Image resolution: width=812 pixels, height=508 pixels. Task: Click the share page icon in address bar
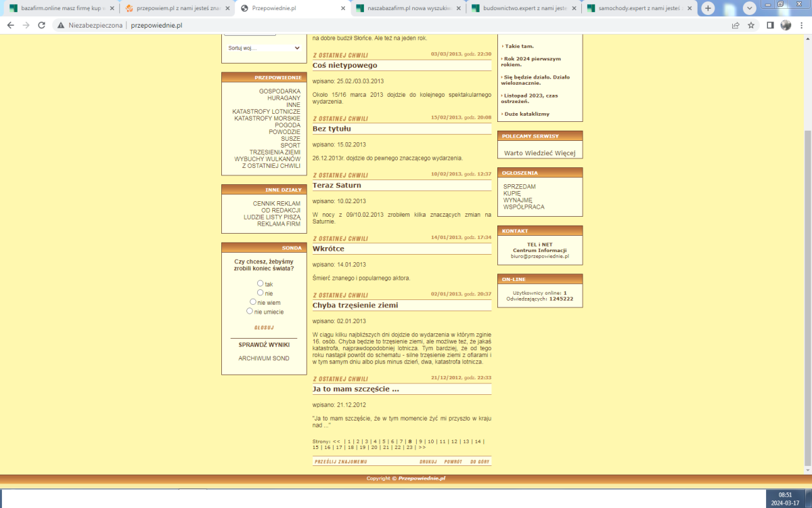[736, 25]
